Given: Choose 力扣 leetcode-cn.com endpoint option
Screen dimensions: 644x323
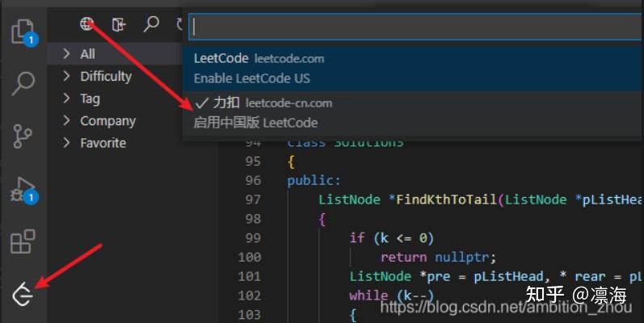Looking at the screenshot, I should pos(412,113).
